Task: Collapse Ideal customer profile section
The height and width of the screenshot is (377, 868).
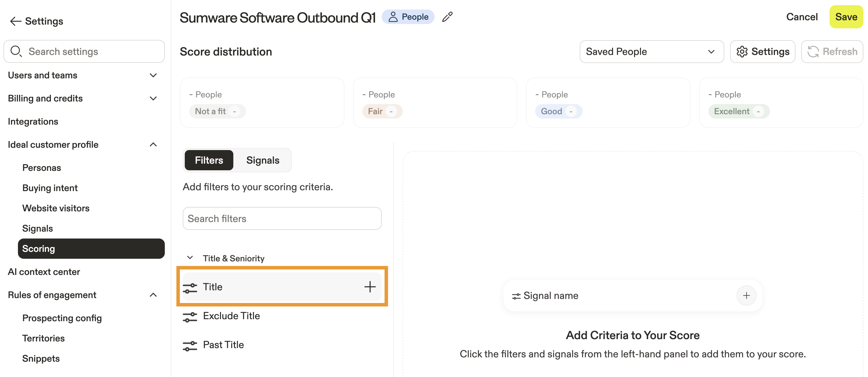Action: point(153,145)
